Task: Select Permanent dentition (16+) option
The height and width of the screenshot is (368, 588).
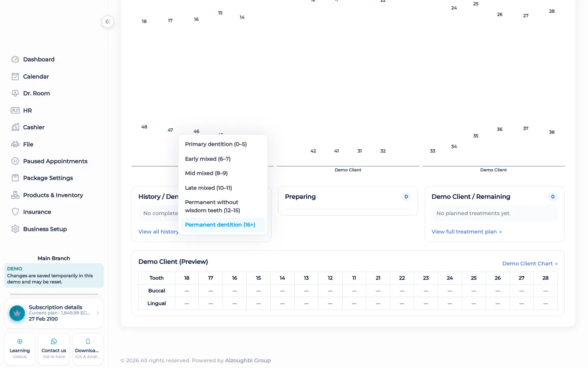Action: 223,225
